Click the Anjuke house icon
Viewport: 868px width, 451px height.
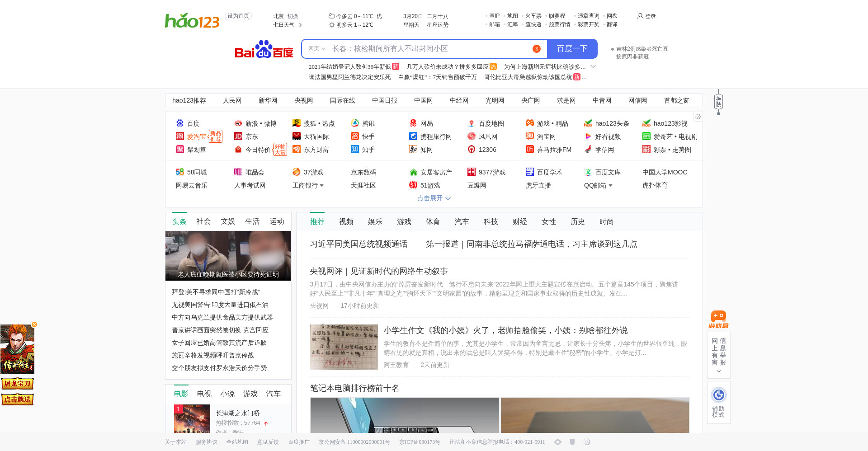point(413,172)
